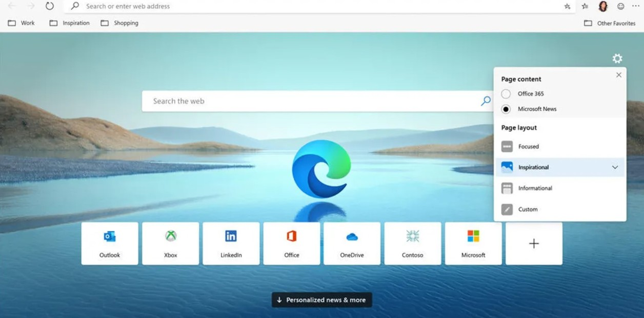Open the Xbox quick link tile
This screenshot has height=318, width=644.
[x=170, y=243]
